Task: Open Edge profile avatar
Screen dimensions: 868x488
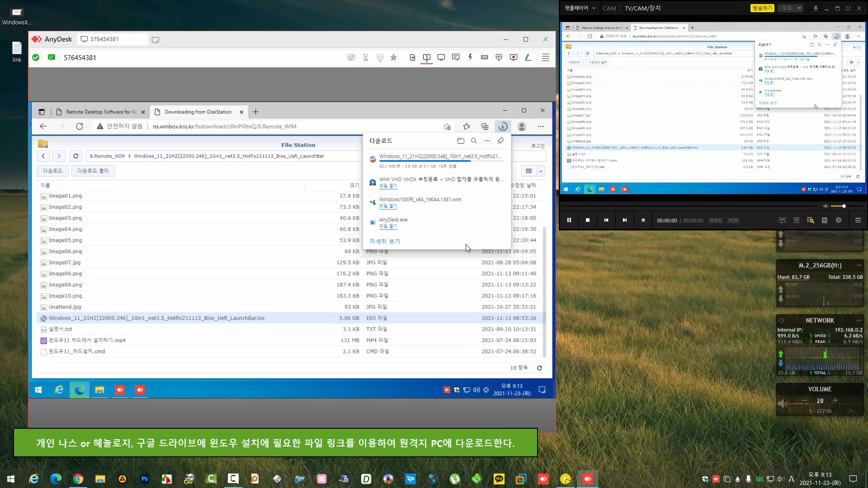Action: tap(522, 127)
